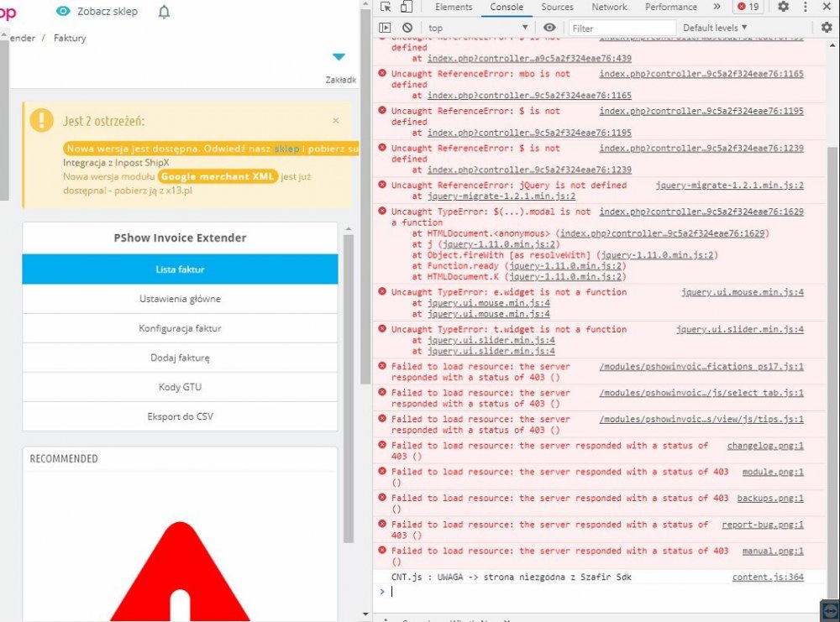Open the Zobacz sklep link

(108, 11)
